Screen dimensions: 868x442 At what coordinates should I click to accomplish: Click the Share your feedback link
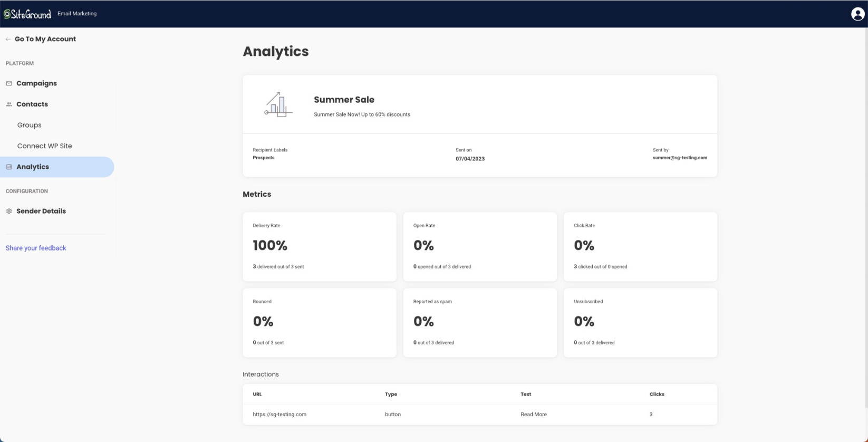(x=36, y=248)
